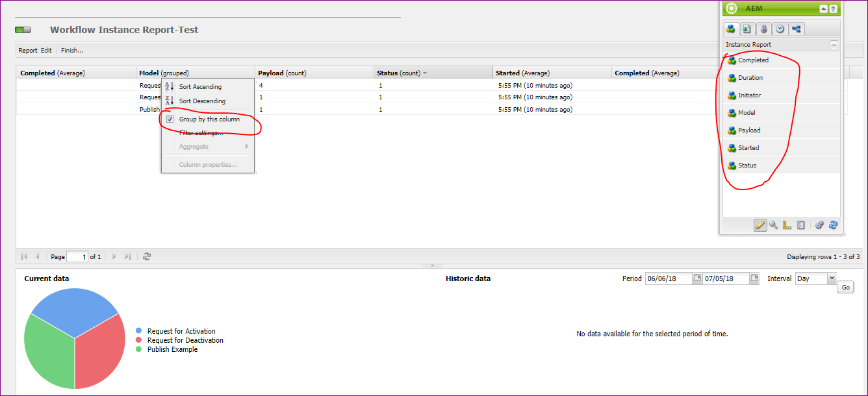
Task: Click the refresh arrows icon in Sidekick footer
Action: 833,225
